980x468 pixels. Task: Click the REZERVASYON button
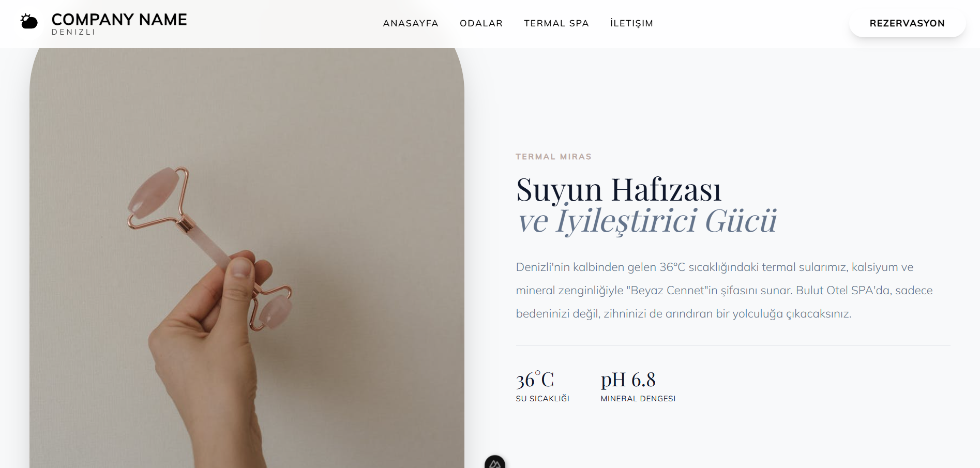907,23
